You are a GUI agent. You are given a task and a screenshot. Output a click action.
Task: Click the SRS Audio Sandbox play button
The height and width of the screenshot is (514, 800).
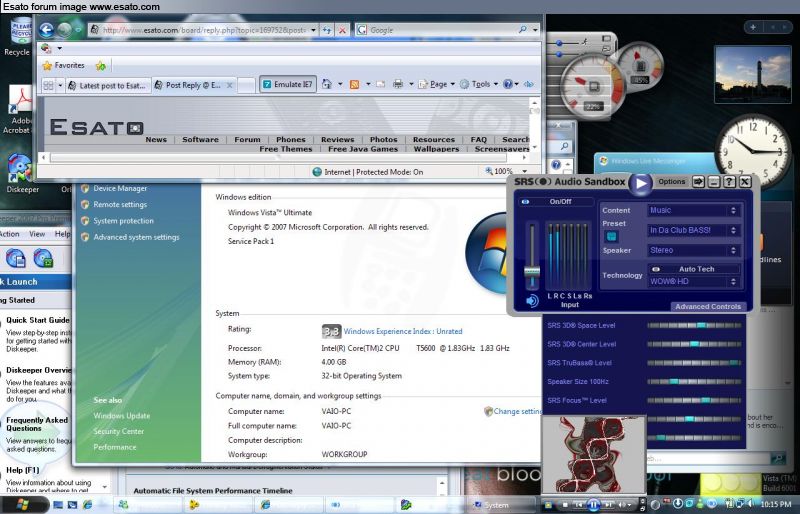(x=641, y=183)
